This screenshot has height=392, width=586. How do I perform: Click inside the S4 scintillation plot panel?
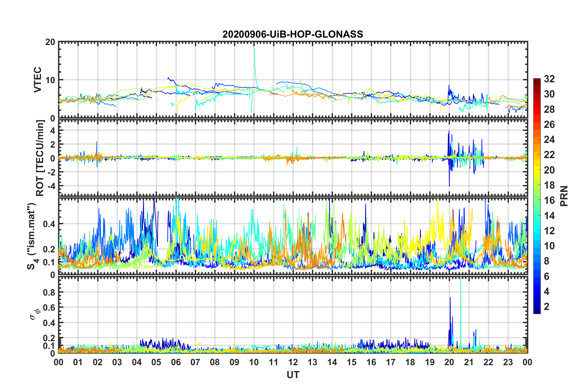293,236
